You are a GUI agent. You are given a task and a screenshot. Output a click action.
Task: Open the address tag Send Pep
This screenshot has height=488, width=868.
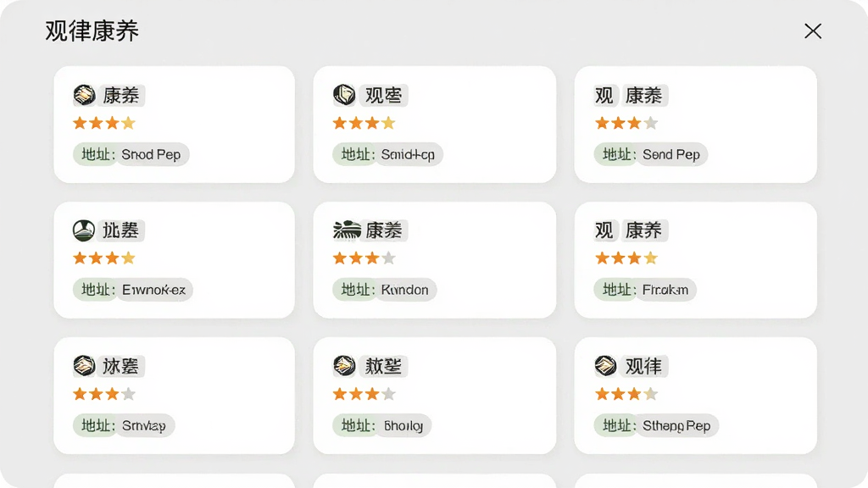651,154
